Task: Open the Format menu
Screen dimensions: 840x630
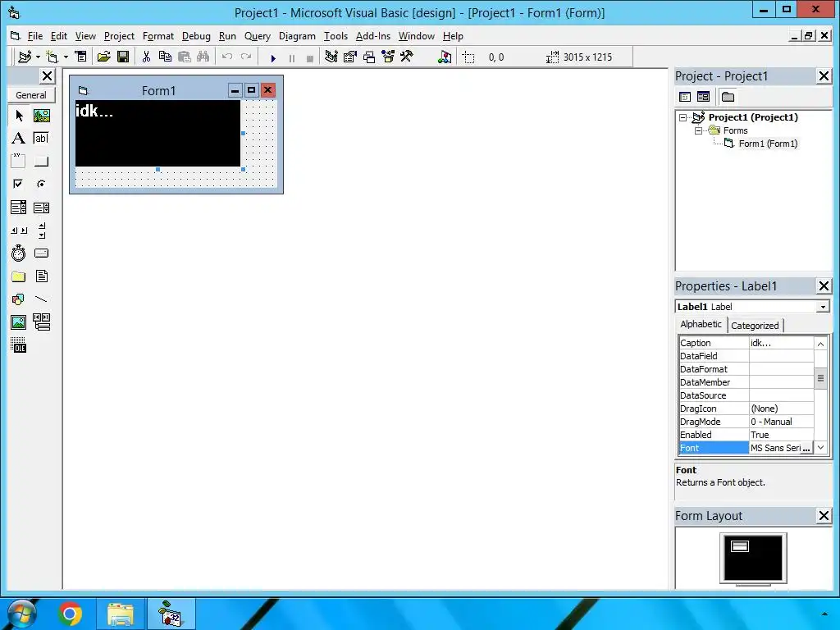Action: (158, 36)
